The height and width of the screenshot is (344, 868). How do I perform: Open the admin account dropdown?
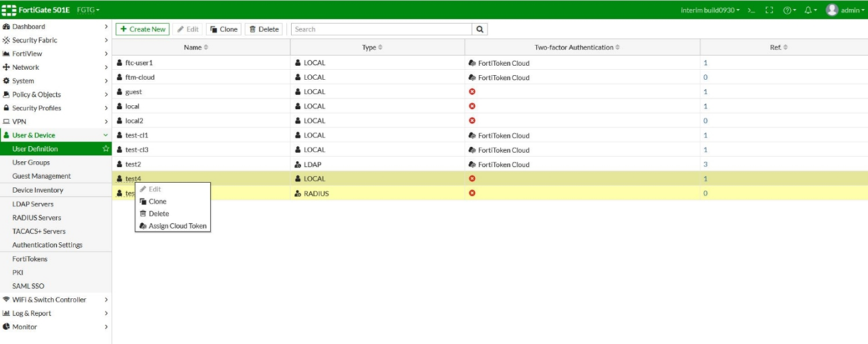click(x=853, y=10)
